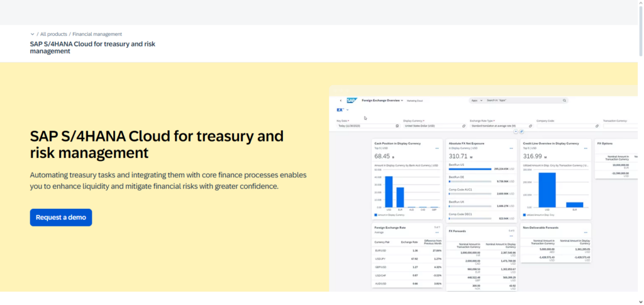Image resolution: width=644 pixels, height=305 pixels.
Task: Select the USD/JPY currency pair row
Action: (408, 258)
